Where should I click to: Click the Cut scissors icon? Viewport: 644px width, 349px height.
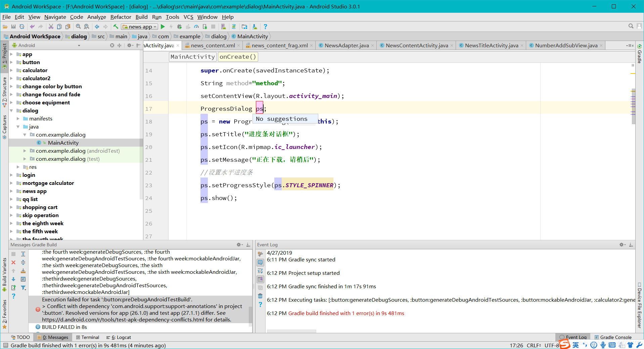(x=51, y=27)
